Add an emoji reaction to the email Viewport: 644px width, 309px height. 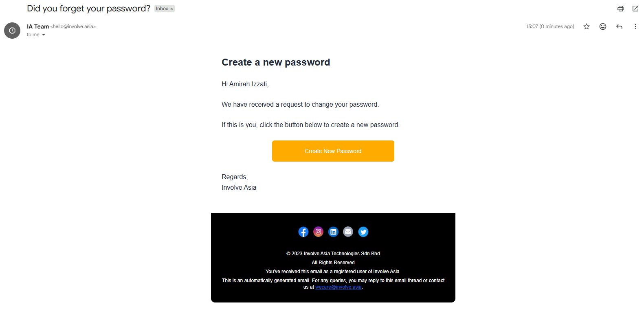click(602, 26)
